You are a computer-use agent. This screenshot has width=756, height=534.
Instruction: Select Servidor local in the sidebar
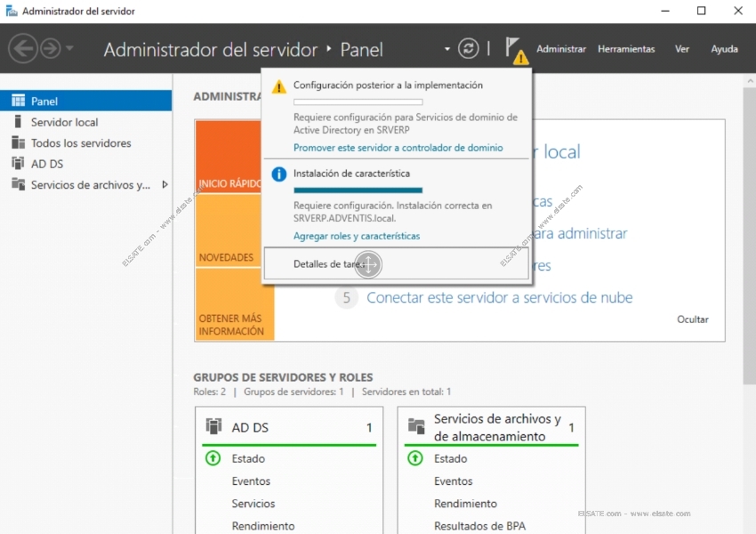85,122
